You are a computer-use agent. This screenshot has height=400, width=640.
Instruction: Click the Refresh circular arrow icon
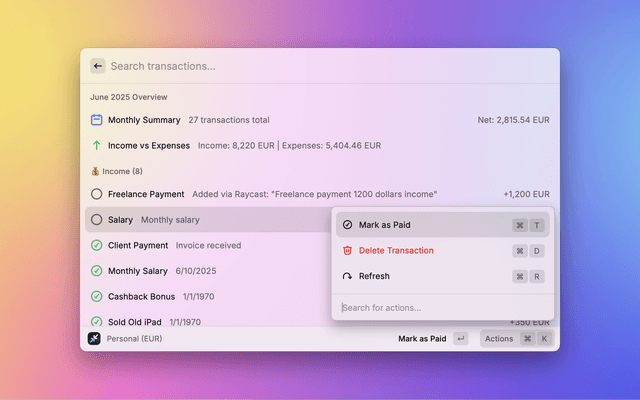pyautogui.click(x=347, y=276)
